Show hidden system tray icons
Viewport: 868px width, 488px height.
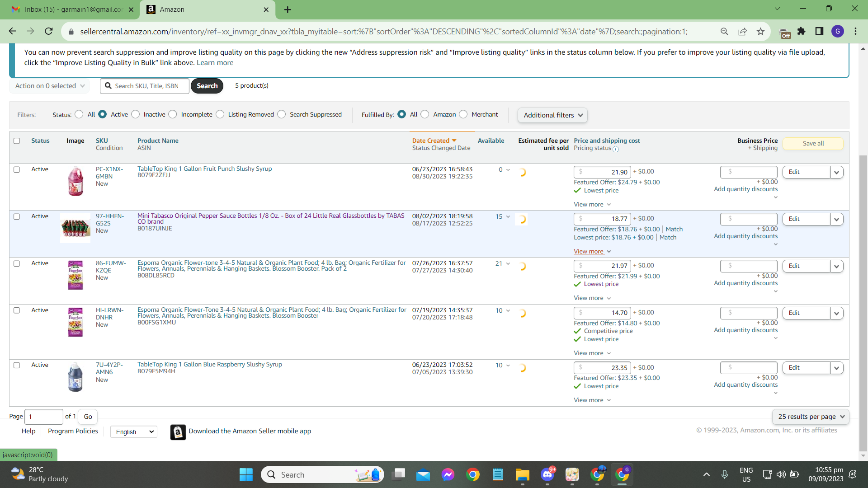coord(706,474)
